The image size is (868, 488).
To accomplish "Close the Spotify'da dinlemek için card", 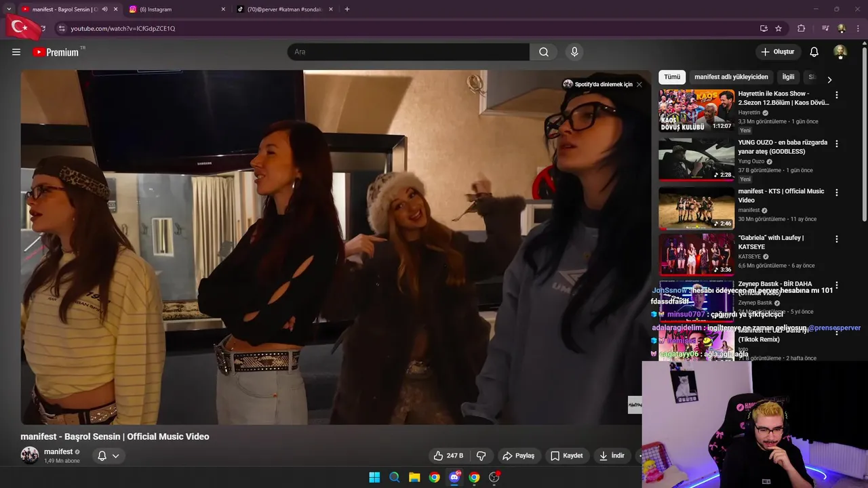I will pos(639,85).
